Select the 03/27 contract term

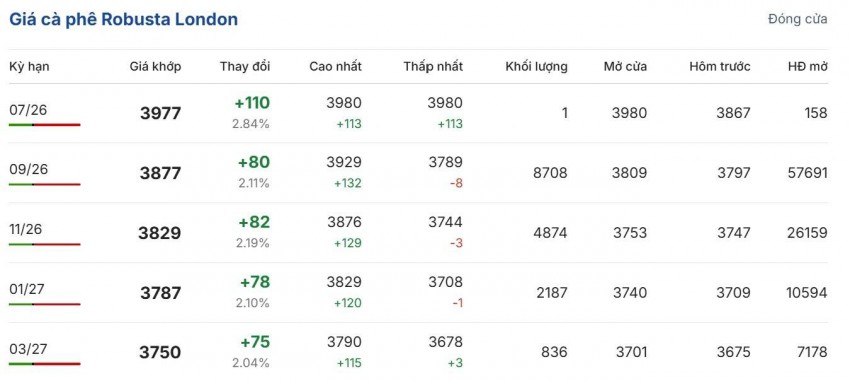[29, 349]
